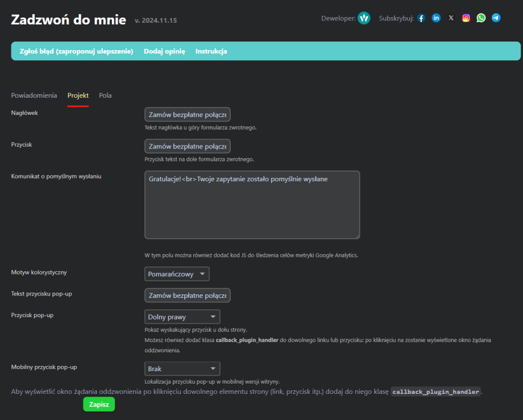Click the developer logo icon
Screen dimensions: 523x420
point(364,18)
